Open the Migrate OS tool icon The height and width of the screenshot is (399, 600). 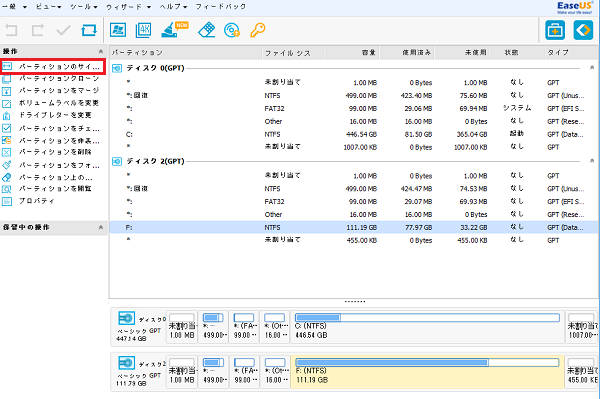pyautogui.click(x=118, y=30)
